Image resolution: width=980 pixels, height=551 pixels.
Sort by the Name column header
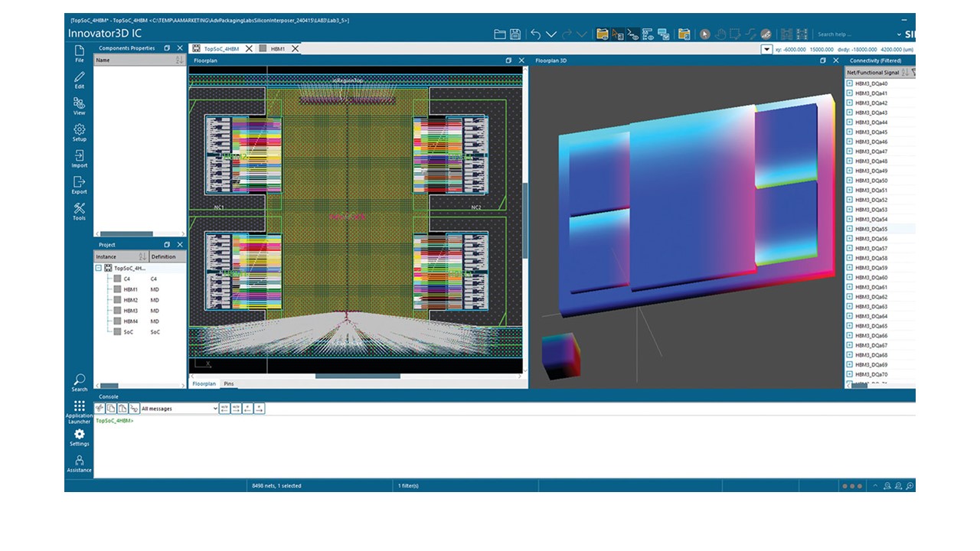[x=139, y=60]
